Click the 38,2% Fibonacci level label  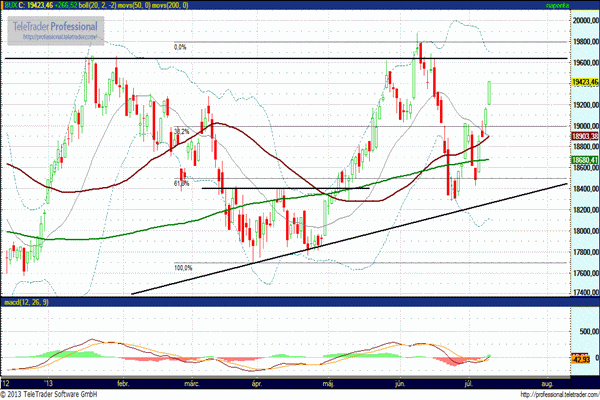point(181,130)
